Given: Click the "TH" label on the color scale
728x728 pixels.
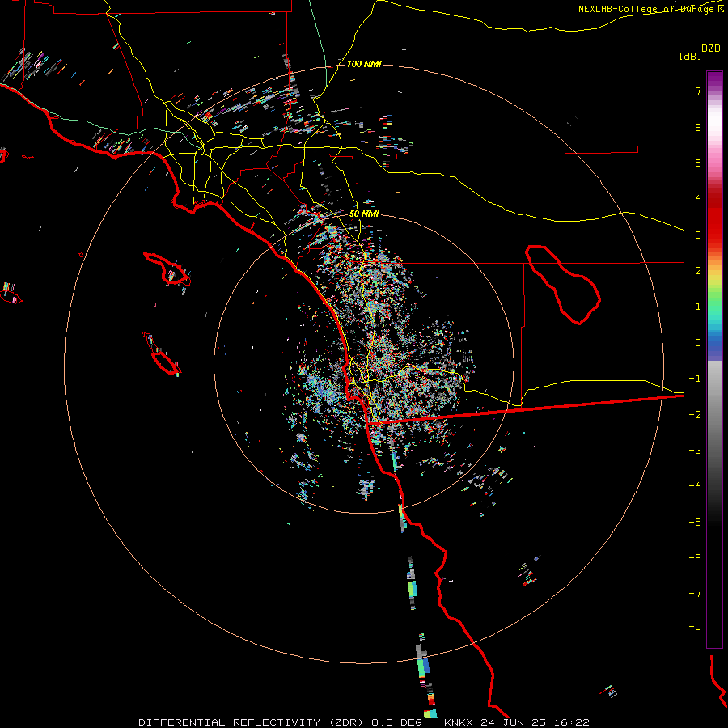Looking at the screenshot, I should (x=695, y=630).
